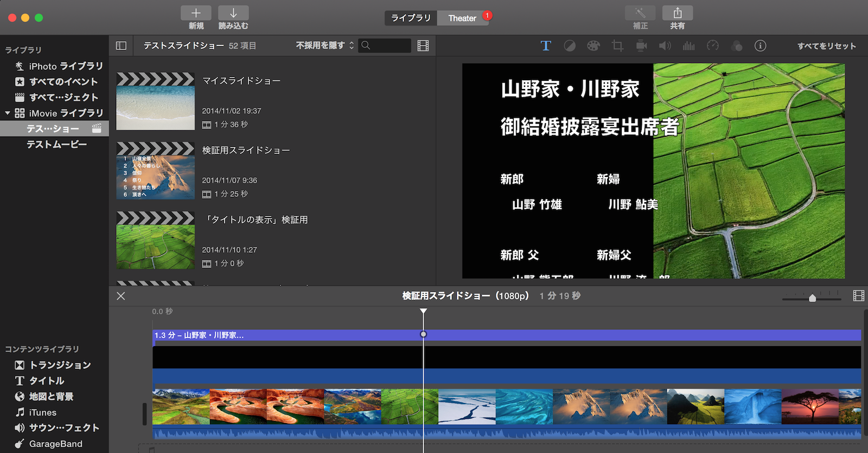Open the noise reduction and equalizer tool
868x453 pixels.
click(689, 46)
